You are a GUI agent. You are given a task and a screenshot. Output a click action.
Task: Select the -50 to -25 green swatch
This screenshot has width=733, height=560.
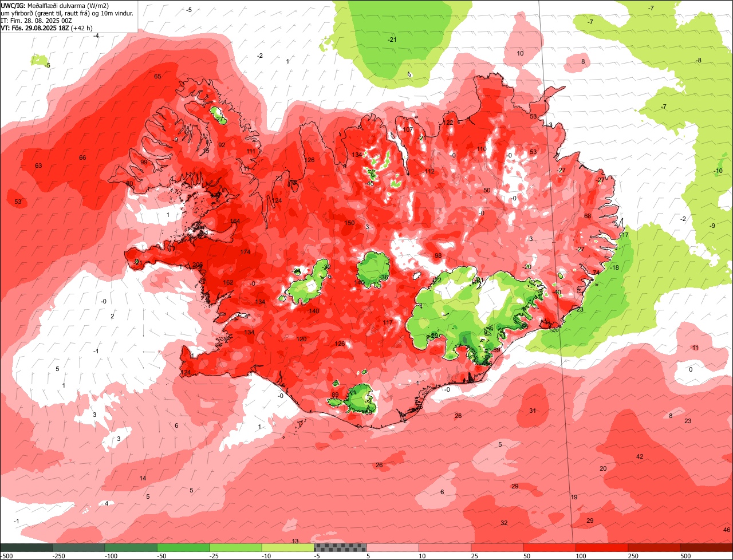183,547
